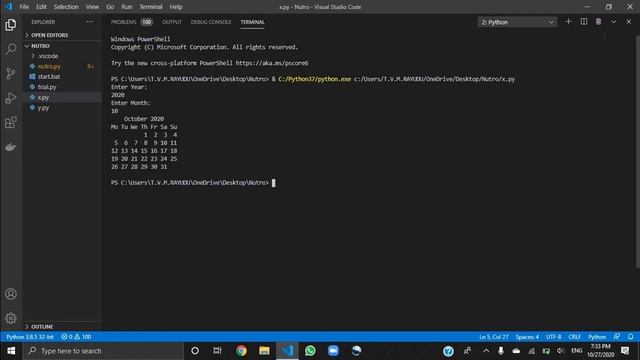
Task: Open notifications bell in status bar
Action: 631,337
